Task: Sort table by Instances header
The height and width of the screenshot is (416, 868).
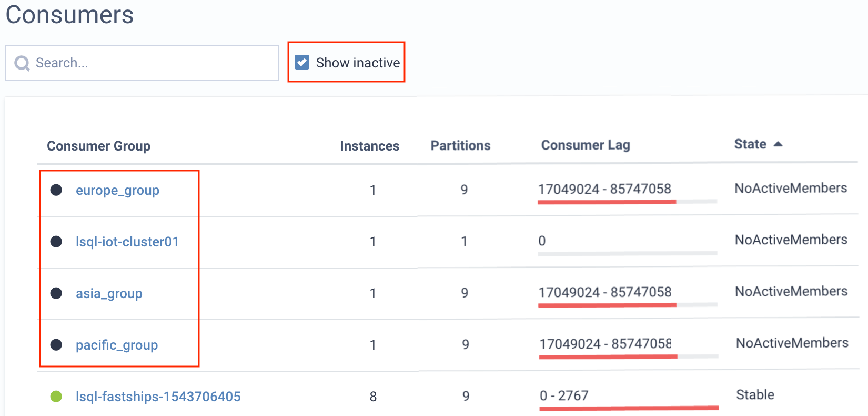Action: click(x=369, y=146)
